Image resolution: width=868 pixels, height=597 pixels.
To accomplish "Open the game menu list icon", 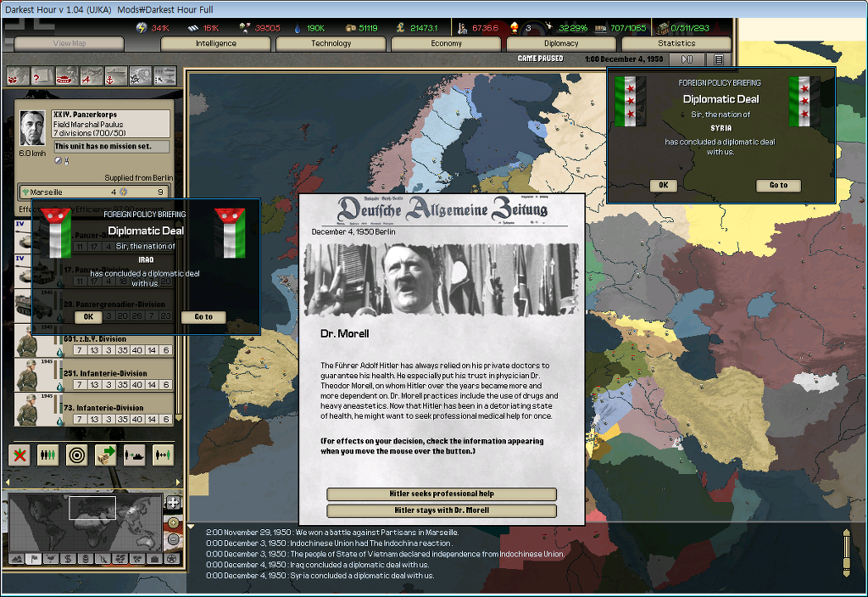I will click(719, 59).
